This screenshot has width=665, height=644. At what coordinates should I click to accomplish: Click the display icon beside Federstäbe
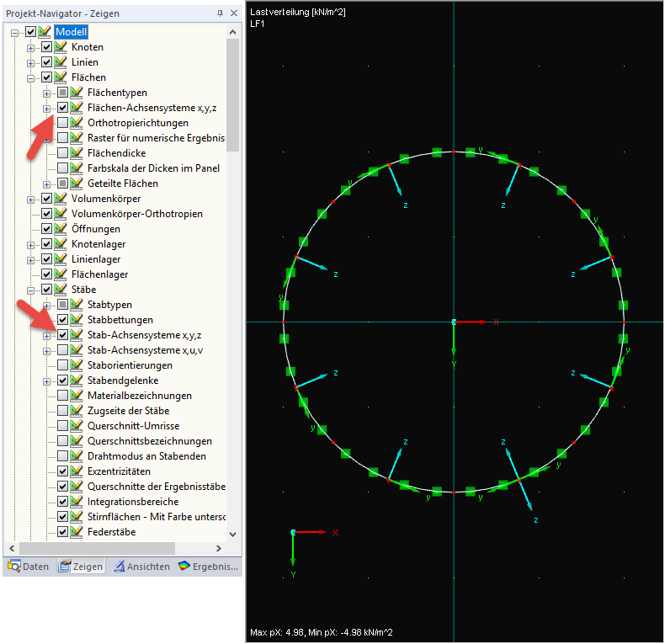point(77,531)
